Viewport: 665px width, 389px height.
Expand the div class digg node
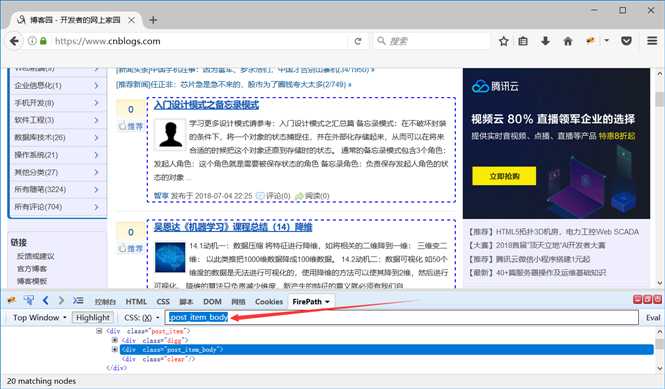[x=115, y=340]
